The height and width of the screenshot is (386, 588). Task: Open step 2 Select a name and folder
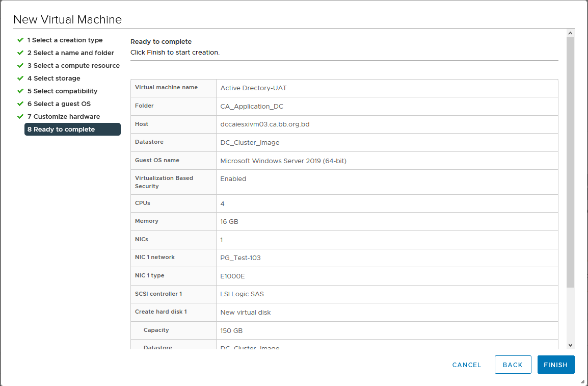70,53
